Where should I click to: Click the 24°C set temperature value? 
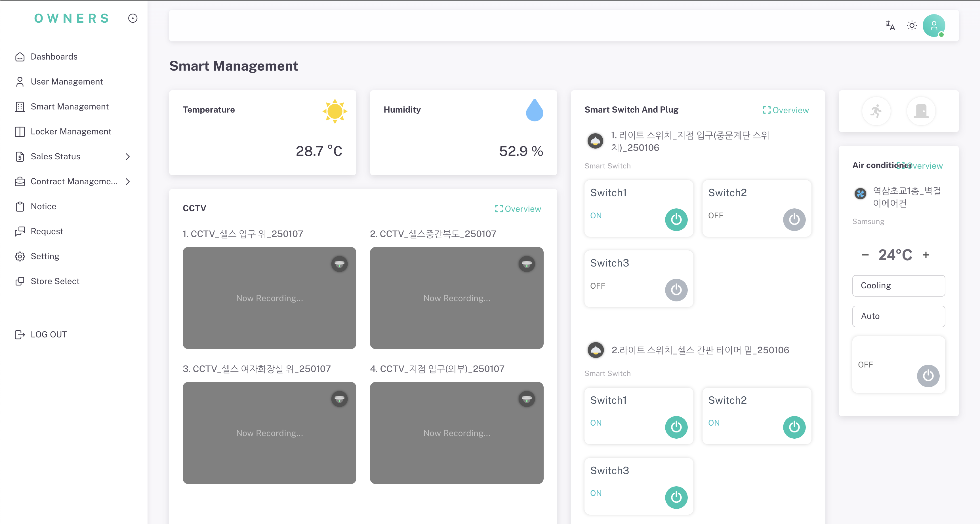(x=895, y=255)
